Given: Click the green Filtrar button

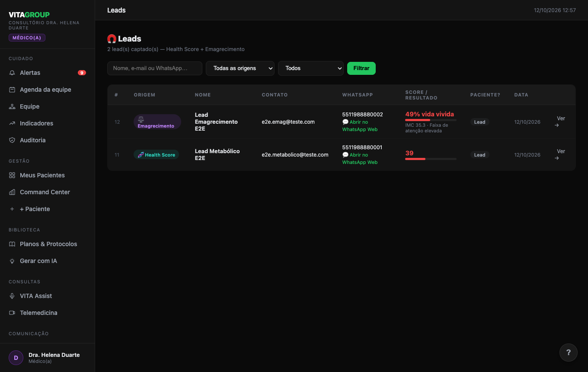Looking at the screenshot, I should 361,68.
